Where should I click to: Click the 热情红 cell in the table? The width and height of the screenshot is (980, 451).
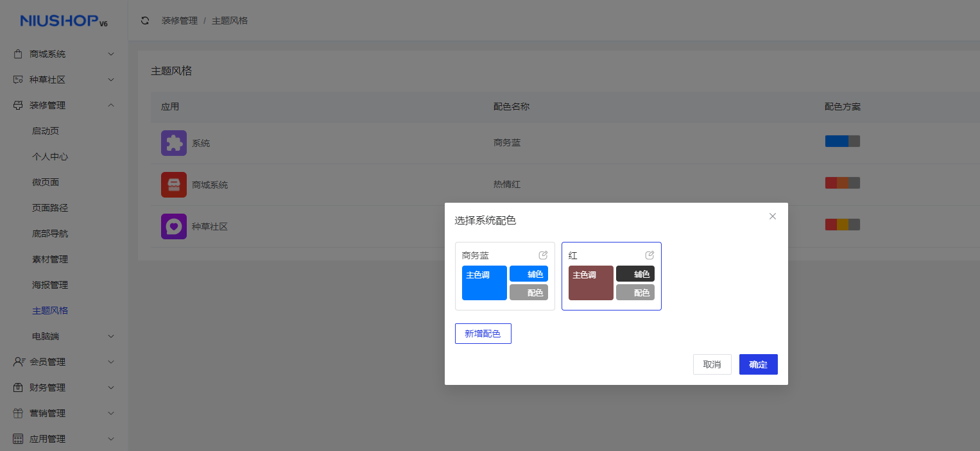point(507,184)
